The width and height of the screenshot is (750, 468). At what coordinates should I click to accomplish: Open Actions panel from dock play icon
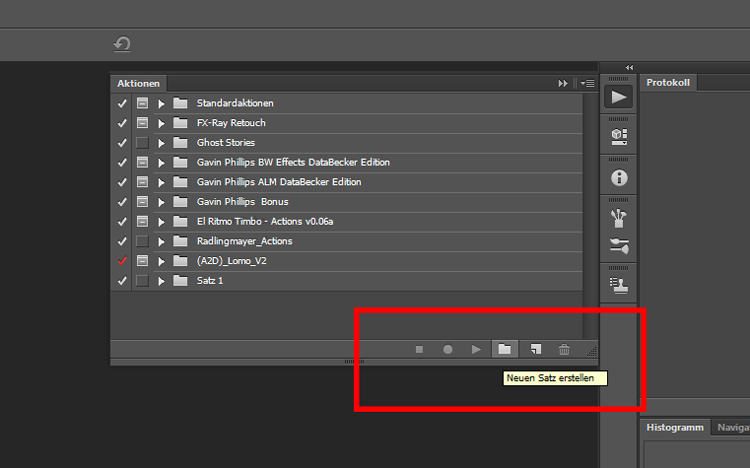point(618,97)
